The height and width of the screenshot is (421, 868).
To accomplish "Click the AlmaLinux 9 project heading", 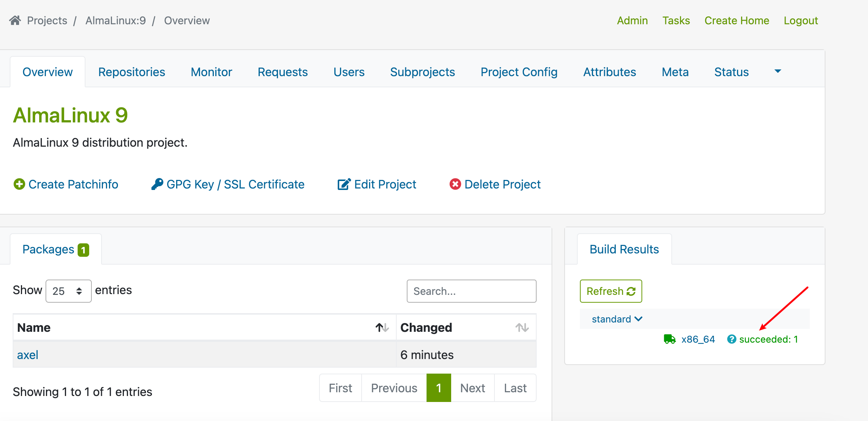I will [71, 115].
